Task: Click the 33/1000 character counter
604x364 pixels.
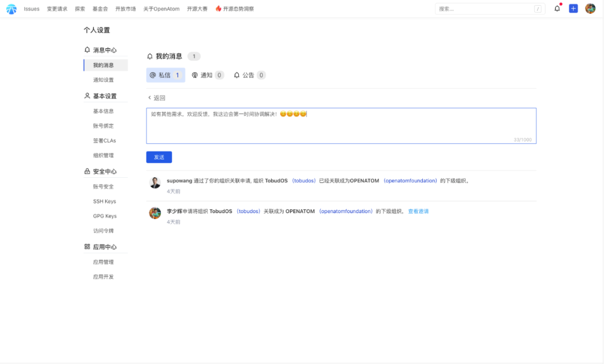Action: 522,140
